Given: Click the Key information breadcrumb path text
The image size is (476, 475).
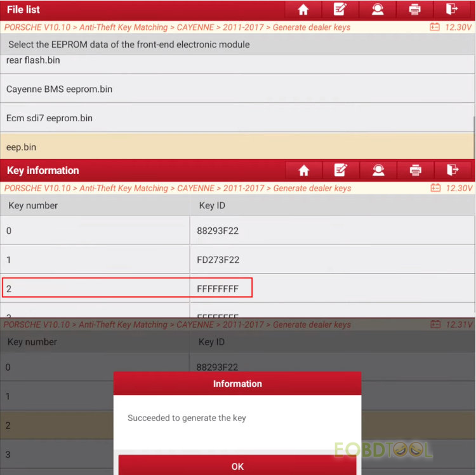Looking at the screenshot, I should pyautogui.click(x=178, y=189).
